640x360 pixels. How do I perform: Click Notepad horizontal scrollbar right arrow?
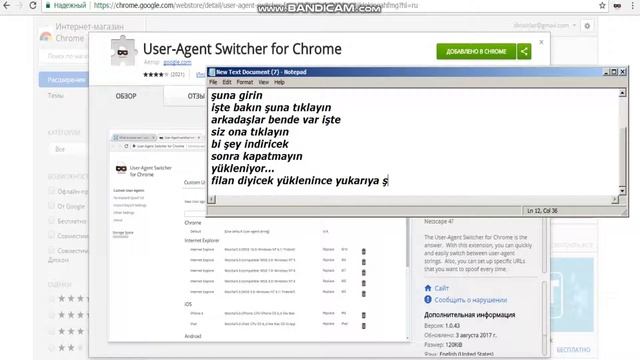(615, 199)
